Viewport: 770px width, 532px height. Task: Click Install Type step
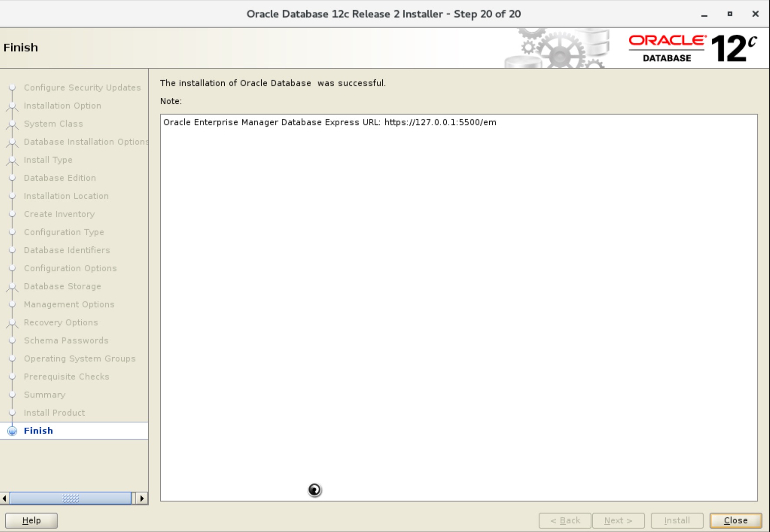tap(48, 160)
